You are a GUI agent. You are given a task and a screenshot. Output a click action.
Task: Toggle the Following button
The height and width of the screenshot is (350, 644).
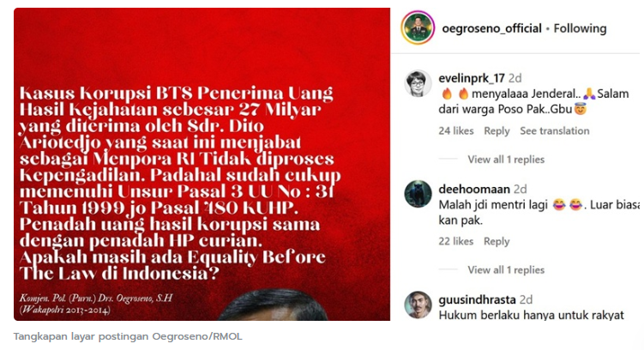[x=580, y=28]
